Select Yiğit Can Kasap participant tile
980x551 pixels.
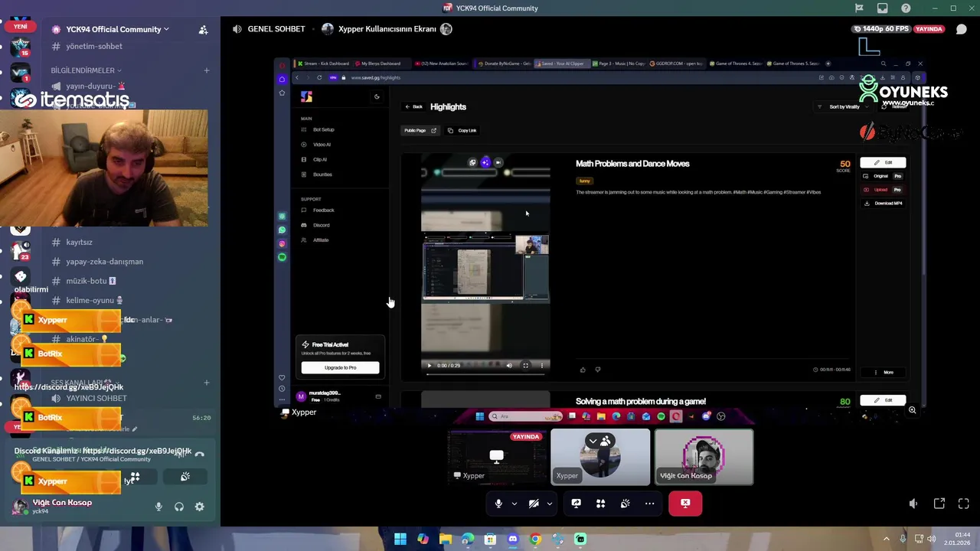[x=704, y=457]
